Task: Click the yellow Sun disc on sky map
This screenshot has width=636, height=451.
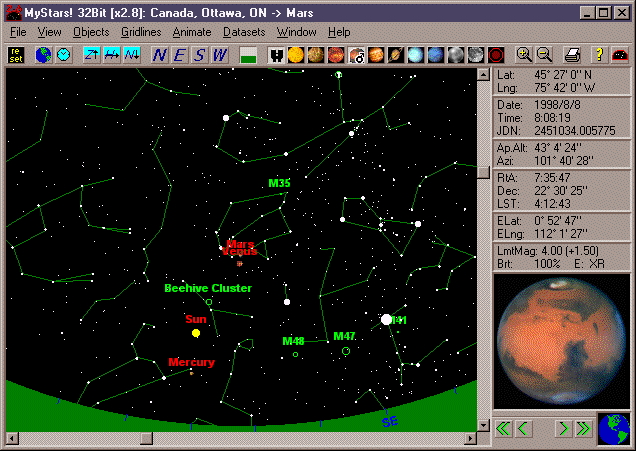Action: click(196, 333)
